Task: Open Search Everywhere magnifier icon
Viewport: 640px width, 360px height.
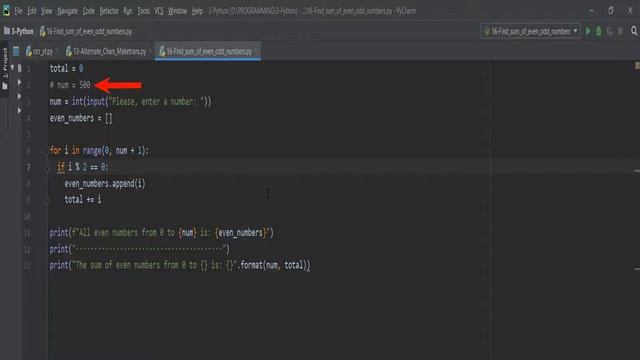Action: click(634, 31)
